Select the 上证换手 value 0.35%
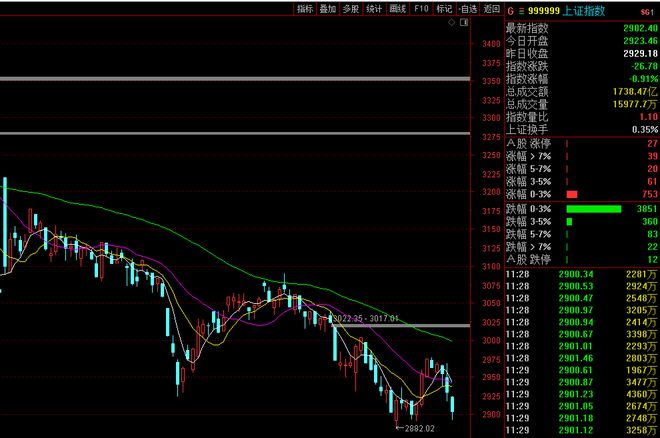 click(645, 130)
